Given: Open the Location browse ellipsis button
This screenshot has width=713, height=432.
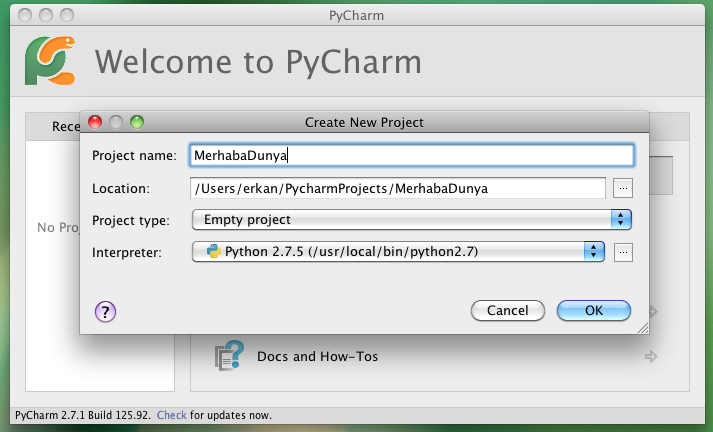Looking at the screenshot, I should pos(623,188).
